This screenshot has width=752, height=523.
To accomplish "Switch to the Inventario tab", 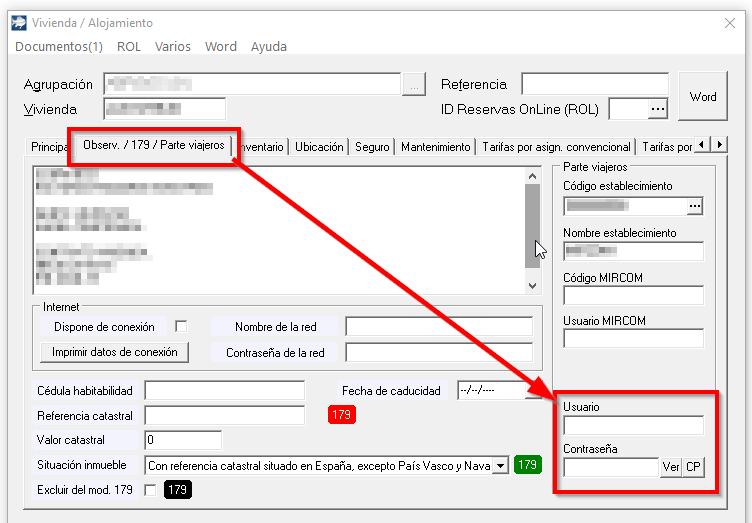I will point(262,147).
